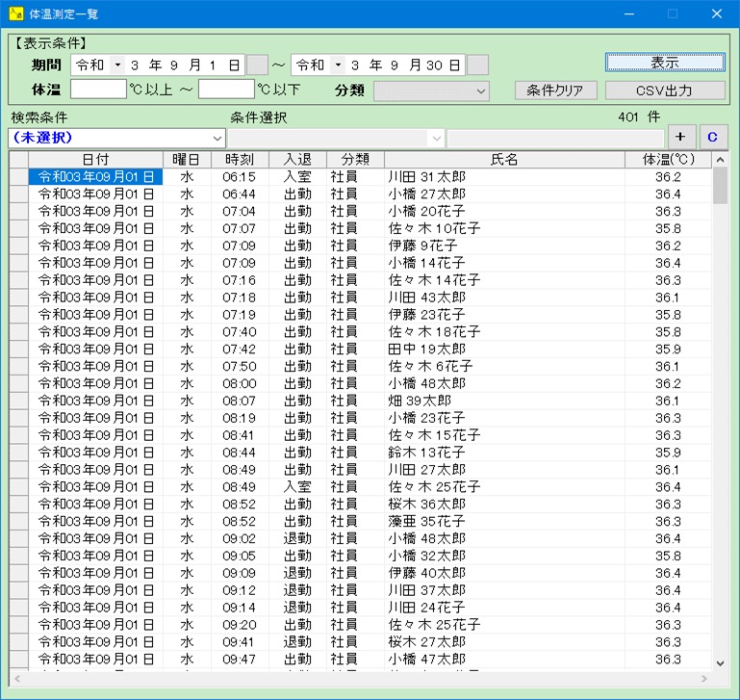Open the 検索条件 (未選択) dropdown

(x=217, y=138)
